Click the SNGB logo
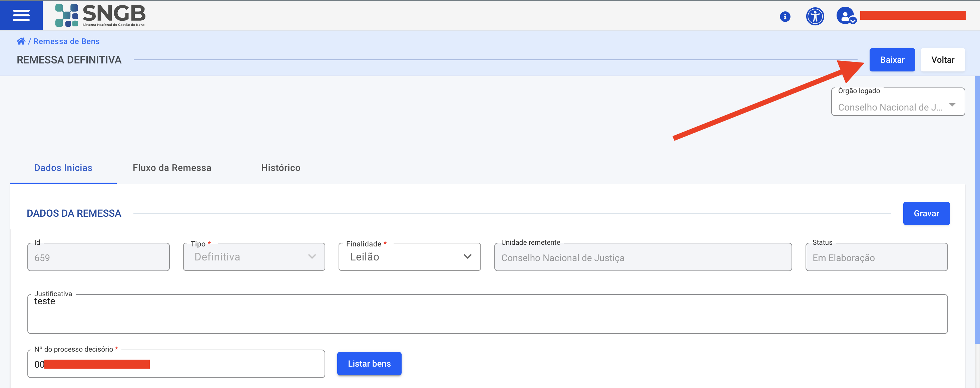This screenshot has width=980, height=388. point(100,15)
